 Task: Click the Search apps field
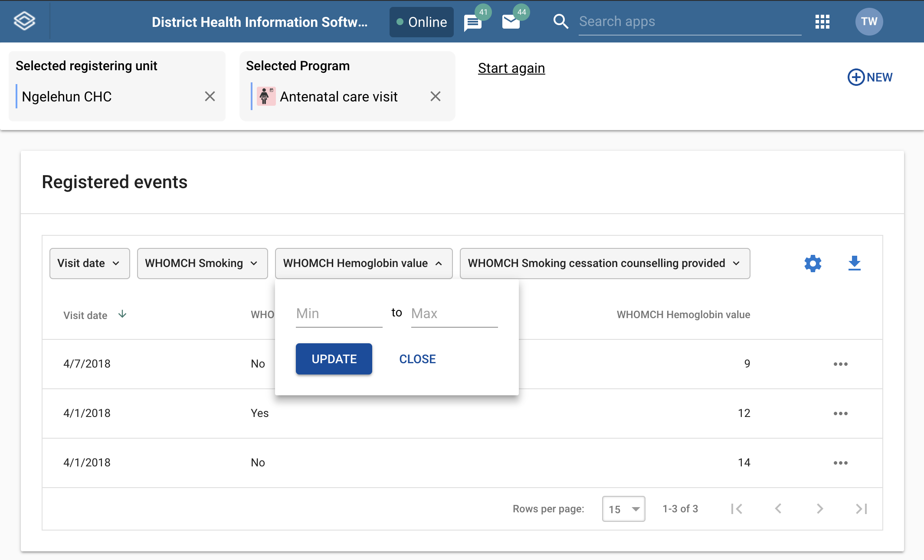690,22
